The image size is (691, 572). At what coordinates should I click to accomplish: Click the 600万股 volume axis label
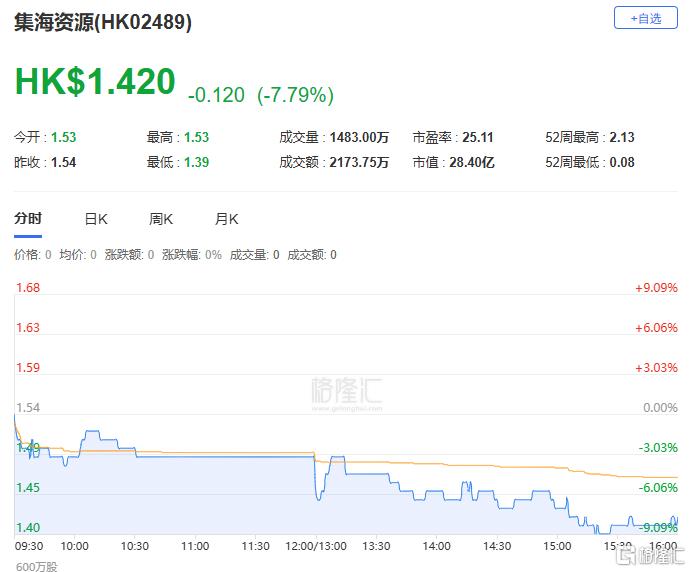click(x=37, y=566)
